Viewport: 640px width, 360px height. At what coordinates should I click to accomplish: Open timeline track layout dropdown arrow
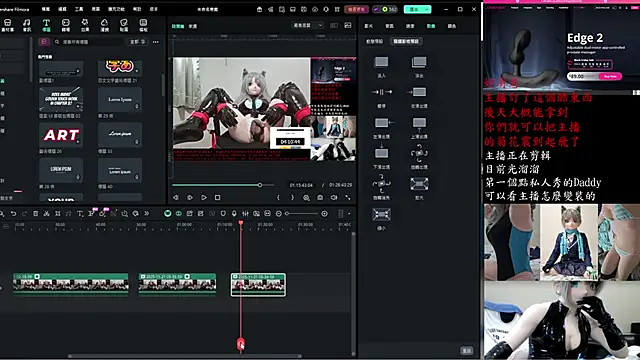pyautogui.click(x=349, y=213)
